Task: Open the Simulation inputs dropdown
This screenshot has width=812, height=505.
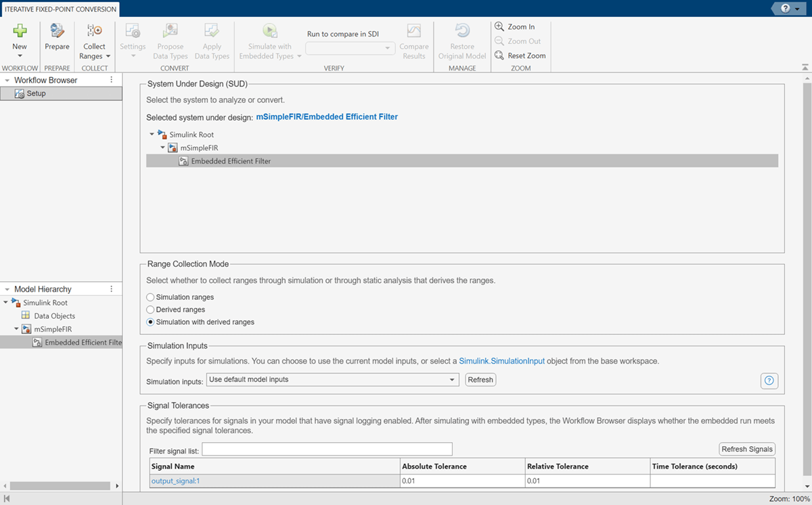Action: click(332, 380)
